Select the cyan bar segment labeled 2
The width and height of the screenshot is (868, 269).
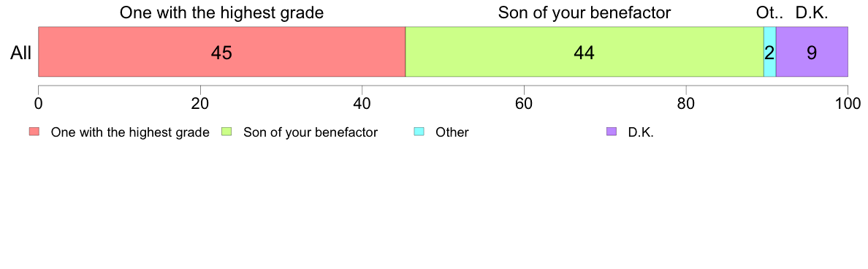pos(770,51)
